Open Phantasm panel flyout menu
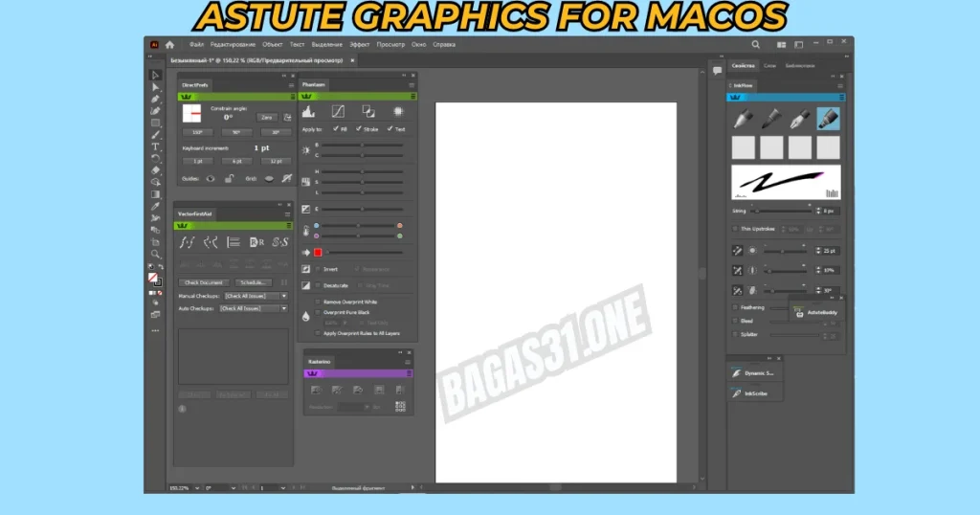The width and height of the screenshot is (980, 515). [412, 85]
